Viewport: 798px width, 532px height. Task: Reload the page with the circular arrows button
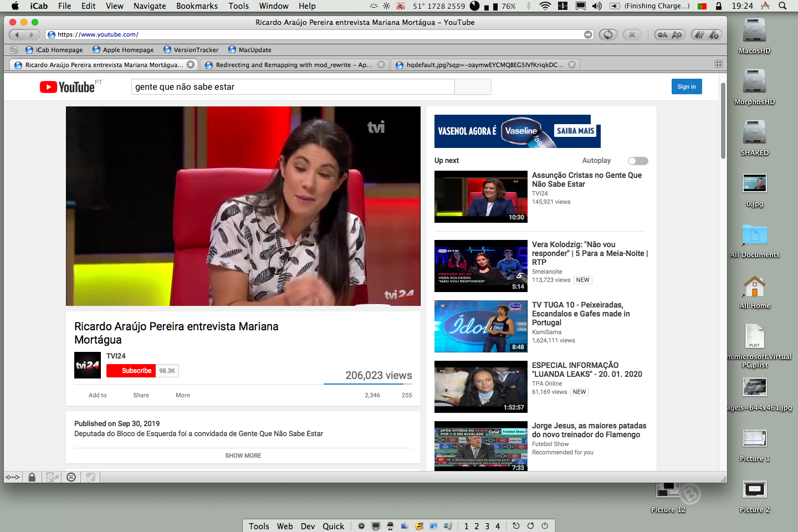[608, 34]
